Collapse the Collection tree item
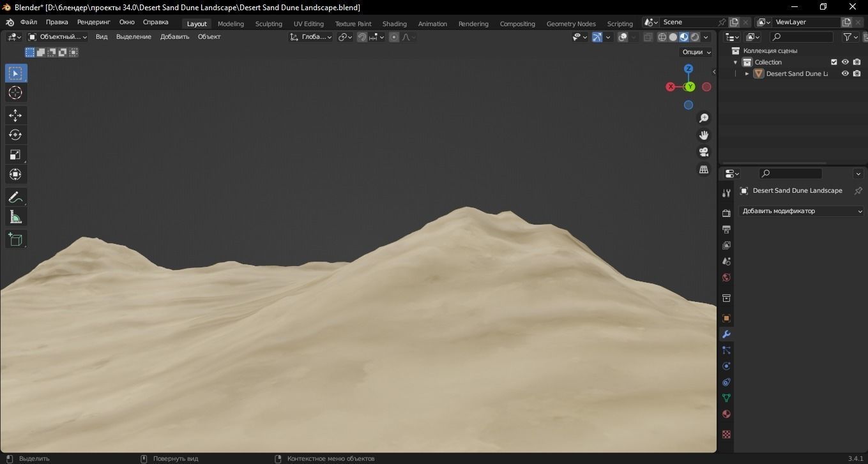This screenshot has height=464, width=868. pos(736,62)
